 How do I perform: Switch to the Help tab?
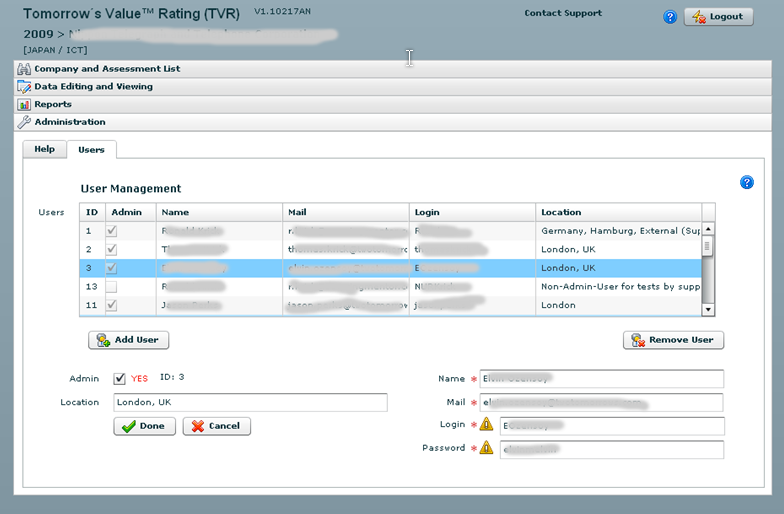pyautogui.click(x=44, y=149)
